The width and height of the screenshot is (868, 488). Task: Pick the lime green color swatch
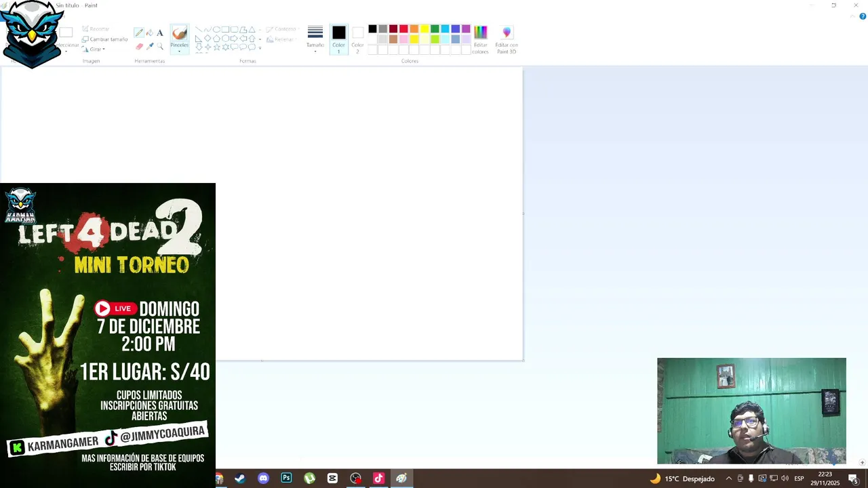[435, 39]
